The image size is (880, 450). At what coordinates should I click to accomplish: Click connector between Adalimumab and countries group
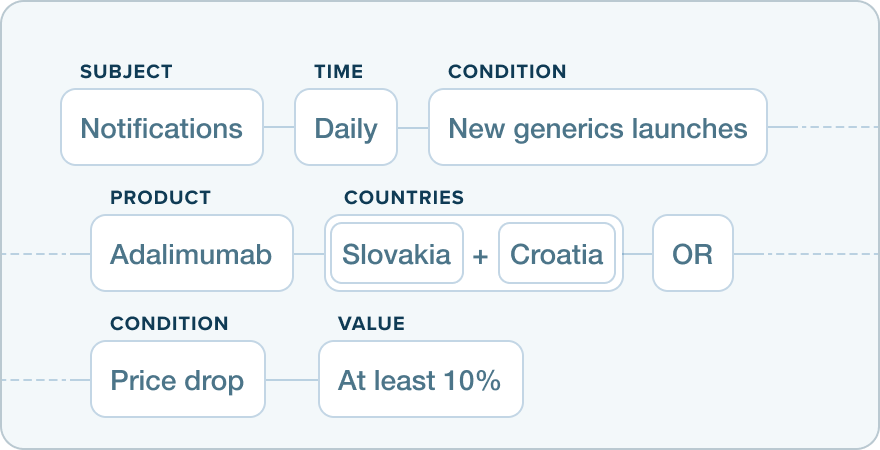[309, 254]
